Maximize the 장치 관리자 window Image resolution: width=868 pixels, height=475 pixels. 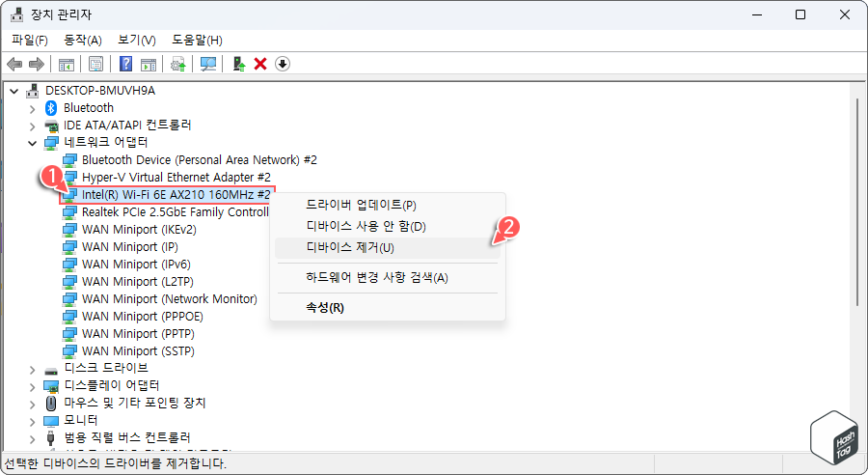point(800,15)
